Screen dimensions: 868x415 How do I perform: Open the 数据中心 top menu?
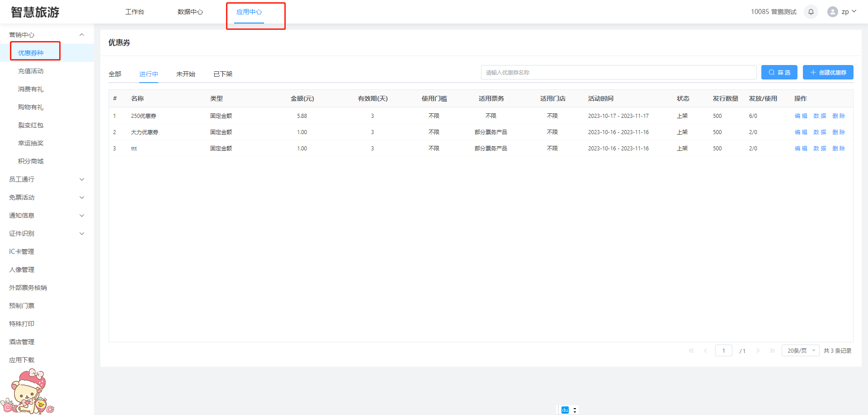pyautogui.click(x=190, y=12)
